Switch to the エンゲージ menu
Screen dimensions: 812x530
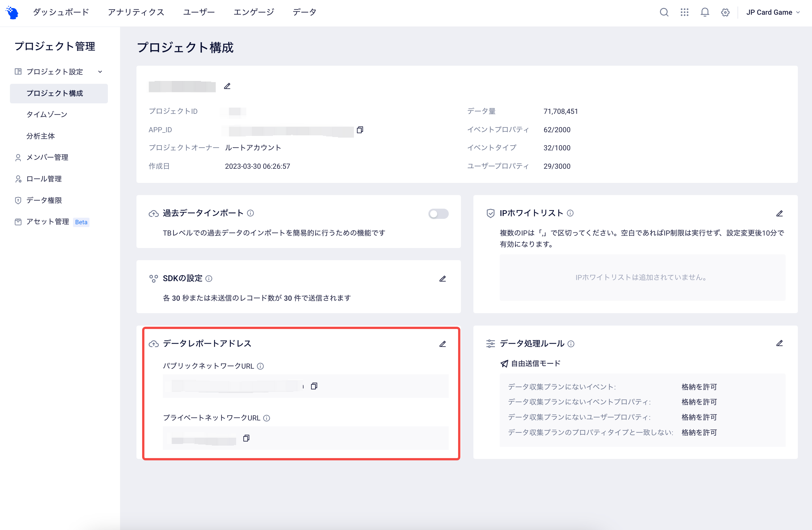pyautogui.click(x=254, y=12)
